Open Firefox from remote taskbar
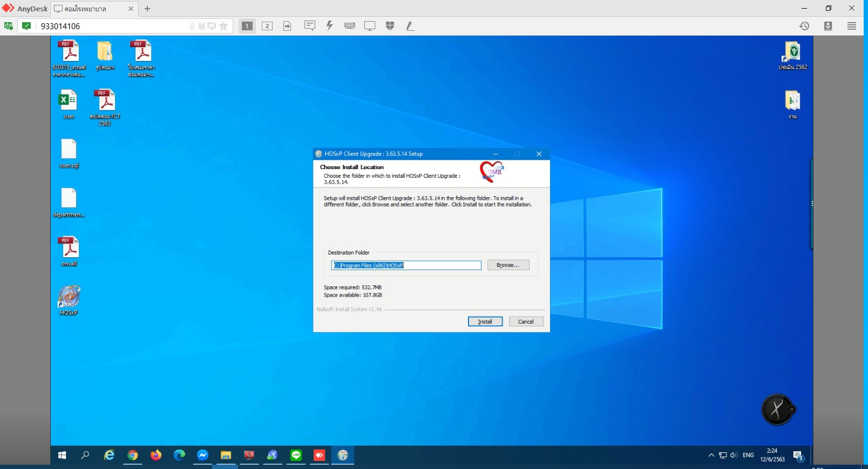 pos(156,455)
